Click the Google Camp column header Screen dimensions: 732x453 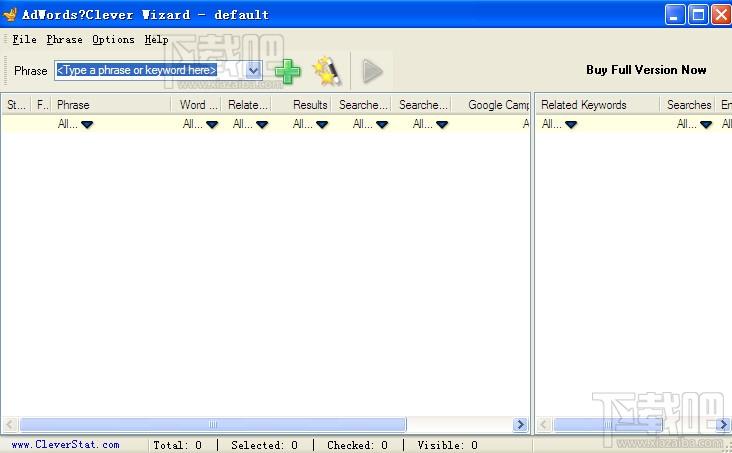tap(491, 105)
